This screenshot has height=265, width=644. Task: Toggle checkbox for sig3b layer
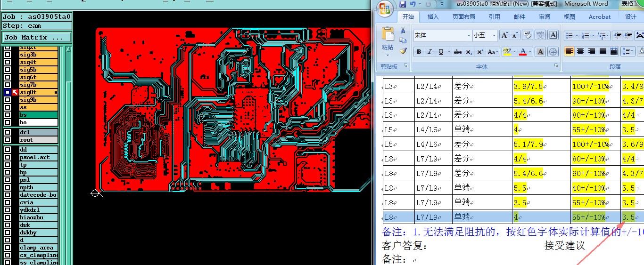pos(8,55)
